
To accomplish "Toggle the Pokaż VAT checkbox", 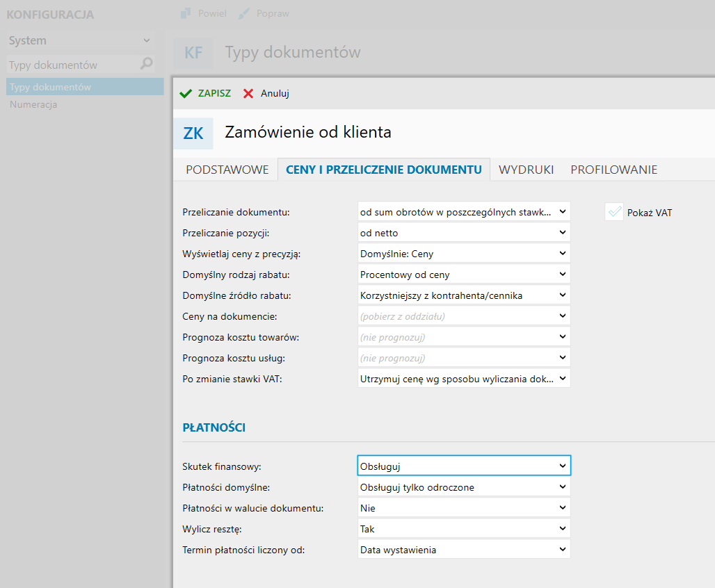I will (x=614, y=213).
